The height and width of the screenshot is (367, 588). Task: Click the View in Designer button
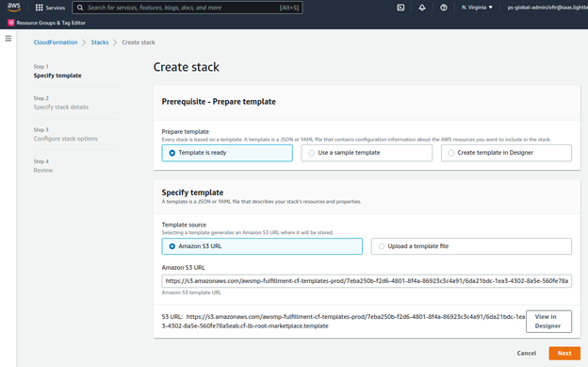[548, 322]
